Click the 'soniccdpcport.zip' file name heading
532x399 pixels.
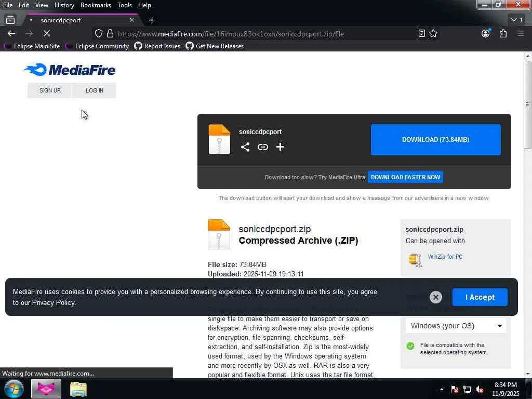[274, 229]
